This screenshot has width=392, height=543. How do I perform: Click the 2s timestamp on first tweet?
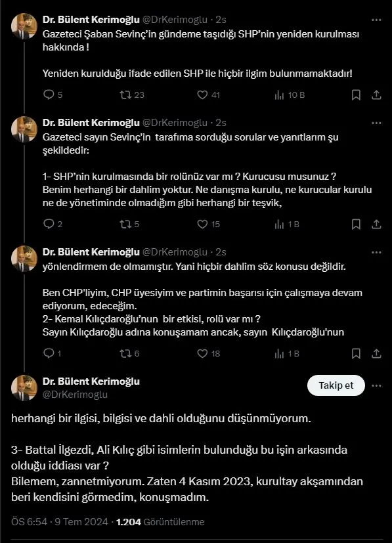click(222, 19)
